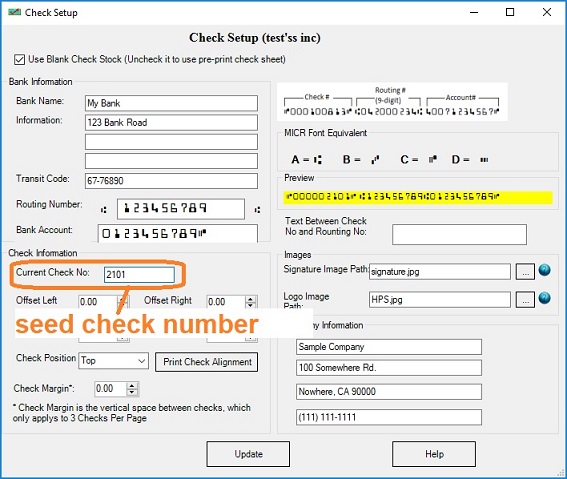The width and height of the screenshot is (567, 479).
Task: Maximize the Check Setup window
Action: point(510,12)
